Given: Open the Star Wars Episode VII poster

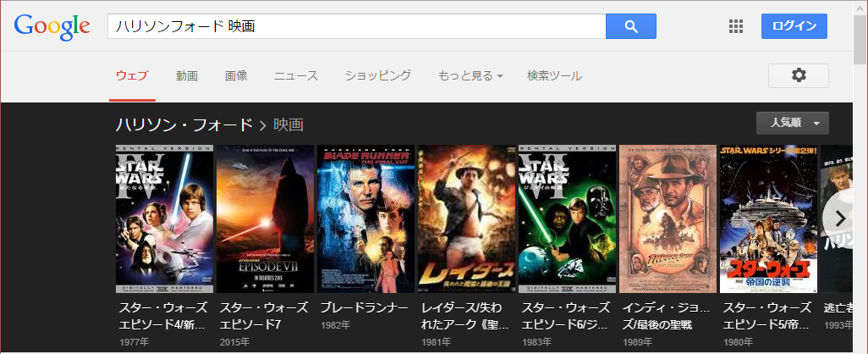Looking at the screenshot, I should click(x=263, y=218).
